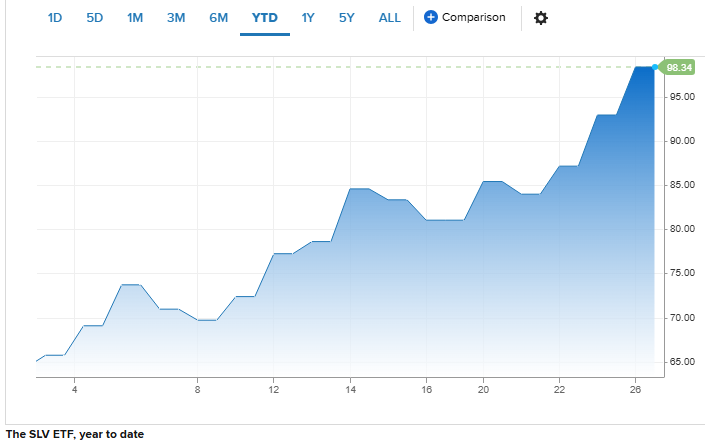Select the 6M time range
Image resolution: width=705 pixels, height=442 pixels.
[x=218, y=18]
